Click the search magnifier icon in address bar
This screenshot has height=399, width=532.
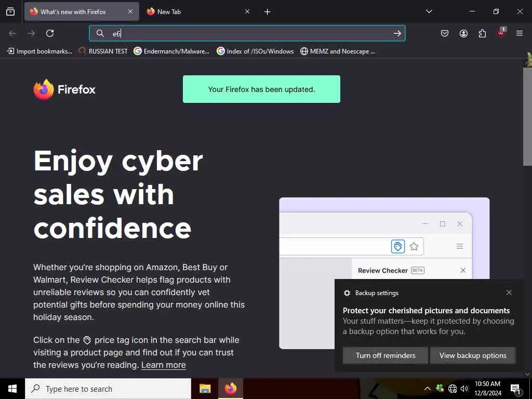tap(100, 33)
